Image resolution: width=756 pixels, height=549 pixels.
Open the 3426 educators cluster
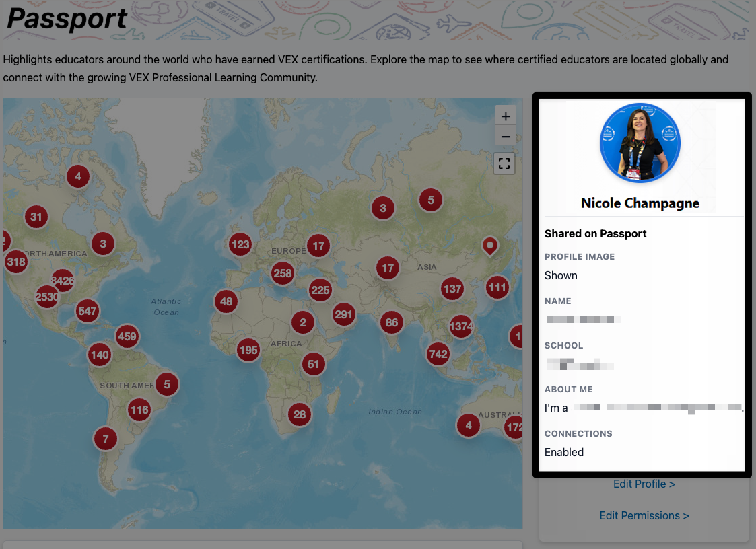click(x=63, y=281)
